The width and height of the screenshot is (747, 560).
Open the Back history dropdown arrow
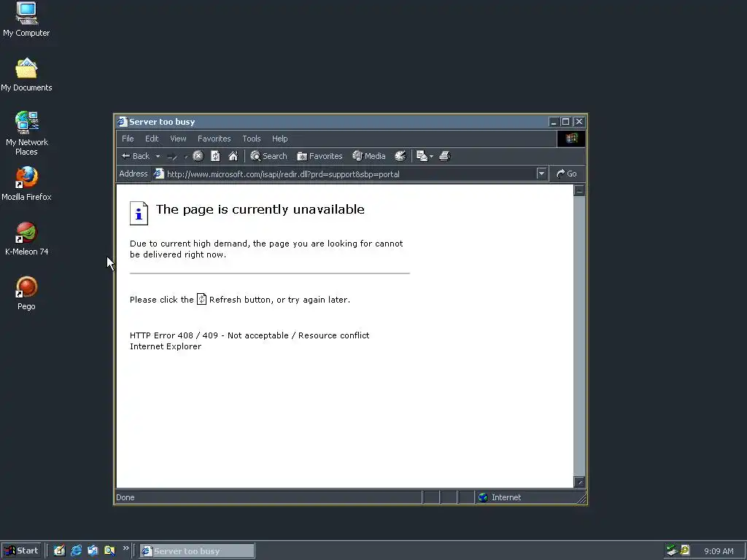pyautogui.click(x=158, y=156)
